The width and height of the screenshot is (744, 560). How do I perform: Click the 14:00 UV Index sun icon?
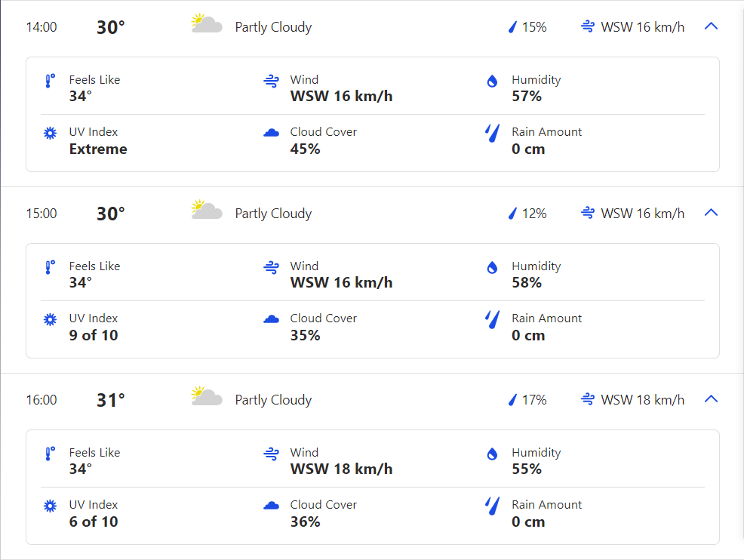(50, 134)
